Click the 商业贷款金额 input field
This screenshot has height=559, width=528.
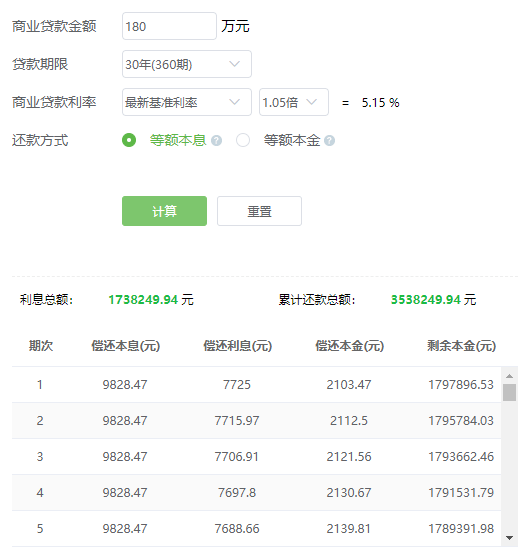[x=169, y=26]
